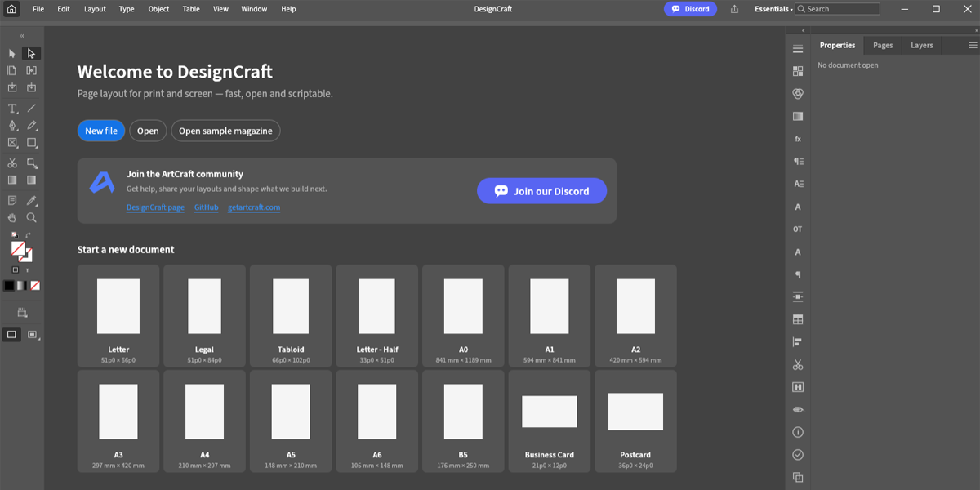Apply black color swatch in toolbox
This screenshot has height=490, width=980.
9,286
